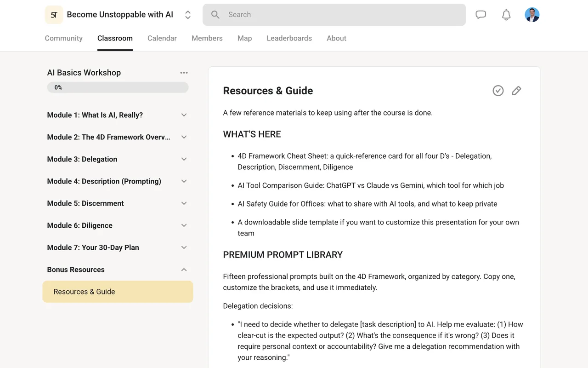
Task: Open the Members tab
Action: [207, 38]
